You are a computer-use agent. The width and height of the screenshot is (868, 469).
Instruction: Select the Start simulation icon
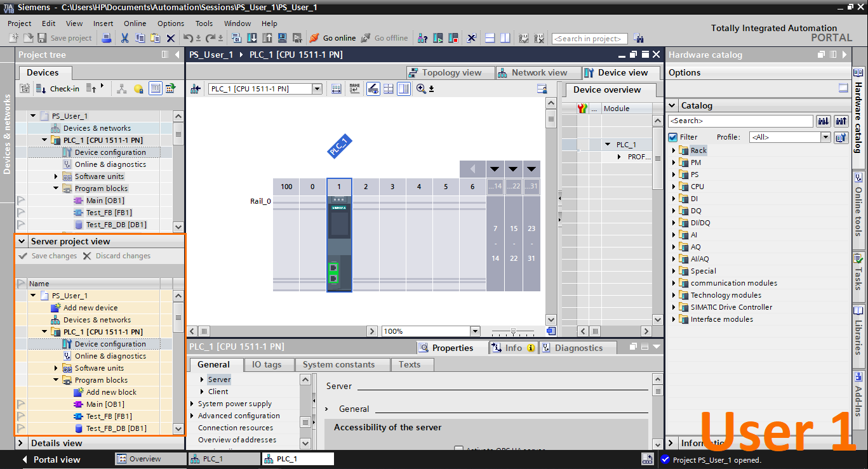(437, 37)
